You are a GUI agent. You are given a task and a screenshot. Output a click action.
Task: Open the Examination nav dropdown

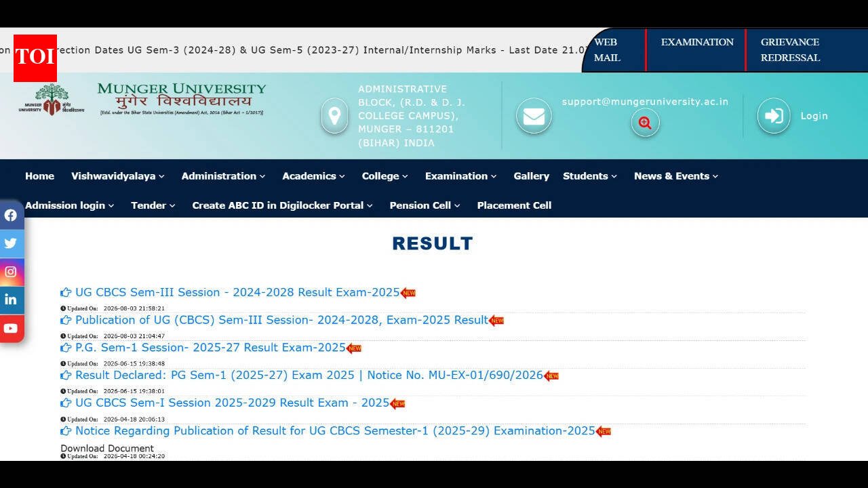[x=460, y=176]
